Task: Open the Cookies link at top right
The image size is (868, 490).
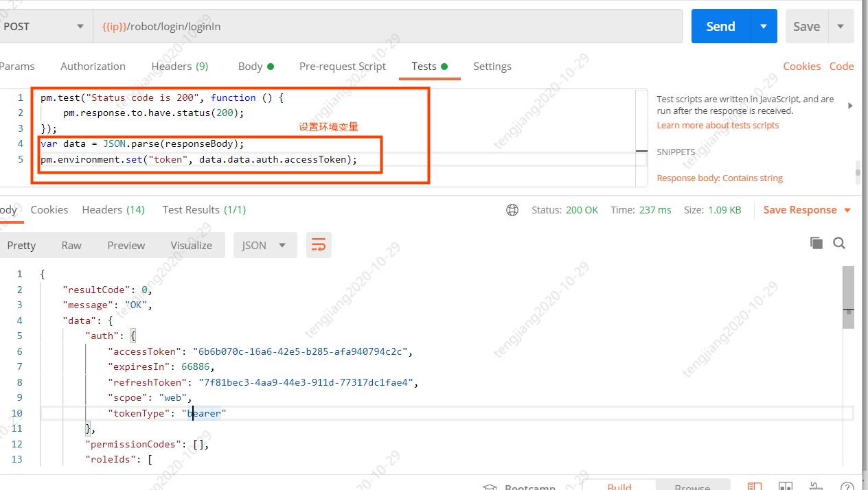Action: pyautogui.click(x=802, y=67)
